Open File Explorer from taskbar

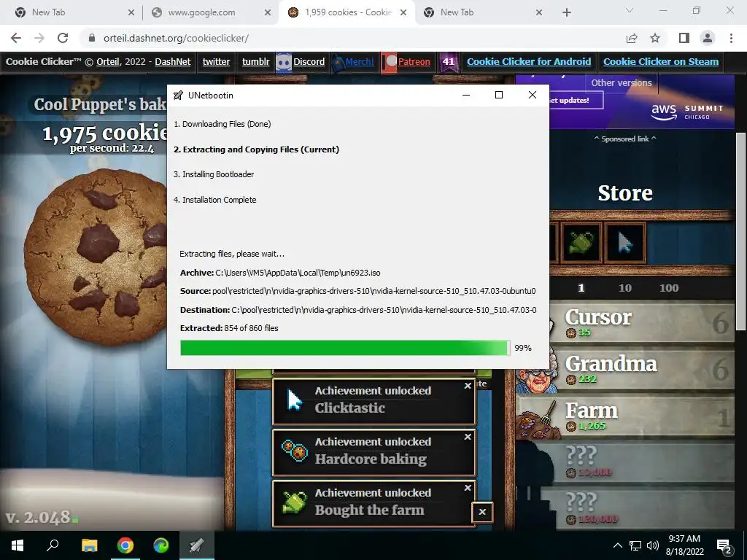(89, 545)
